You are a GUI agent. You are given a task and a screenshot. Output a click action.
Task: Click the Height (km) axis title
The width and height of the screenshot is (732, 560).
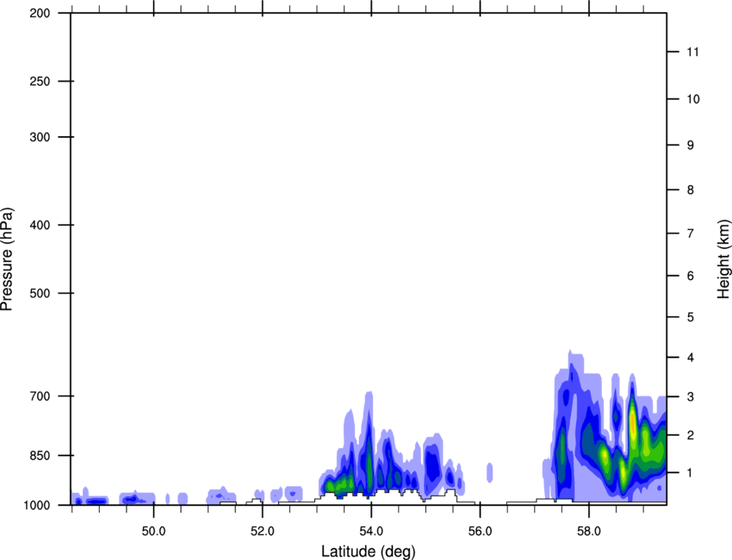(723, 258)
